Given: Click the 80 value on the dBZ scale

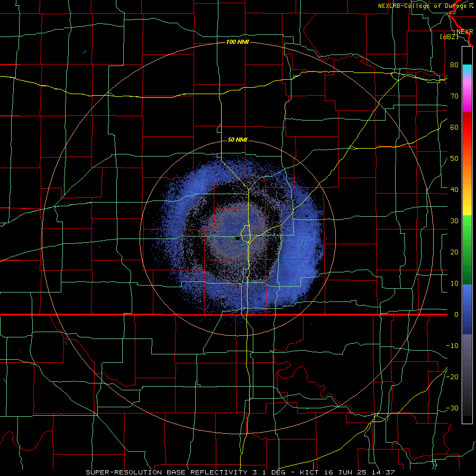Looking at the screenshot, I should click(x=454, y=65).
